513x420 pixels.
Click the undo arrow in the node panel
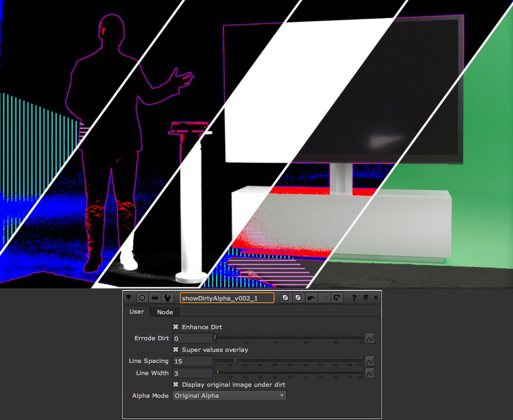312,298
